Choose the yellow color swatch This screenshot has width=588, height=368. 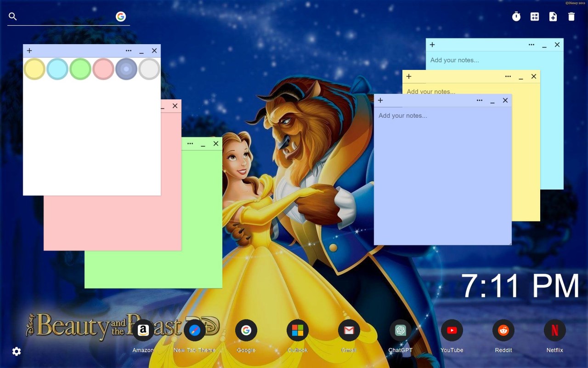pyautogui.click(x=34, y=69)
